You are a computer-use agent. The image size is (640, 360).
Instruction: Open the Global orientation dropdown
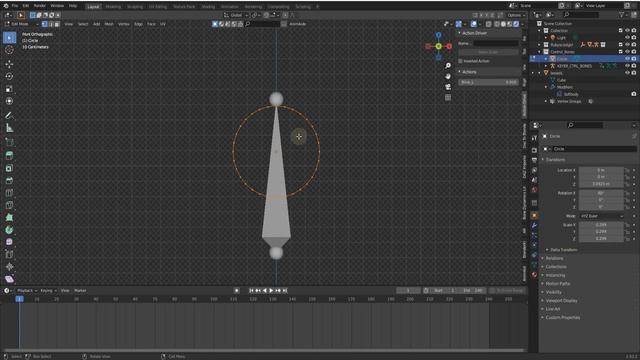pos(236,15)
